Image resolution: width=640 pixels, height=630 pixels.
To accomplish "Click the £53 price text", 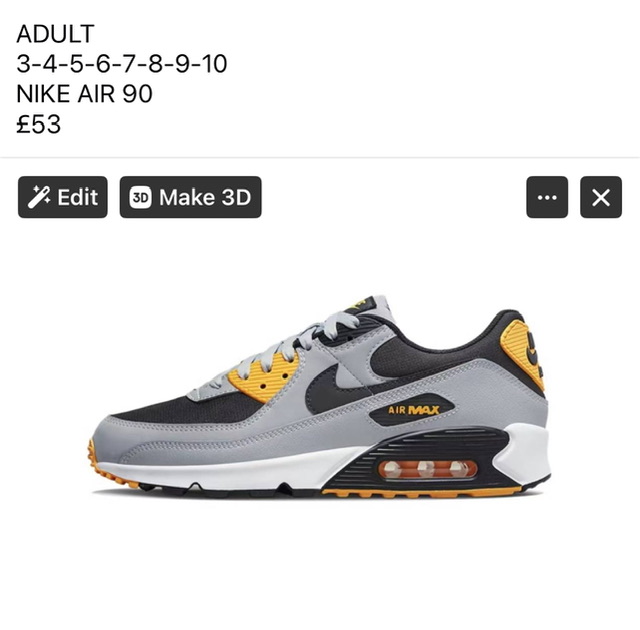I will (39, 124).
